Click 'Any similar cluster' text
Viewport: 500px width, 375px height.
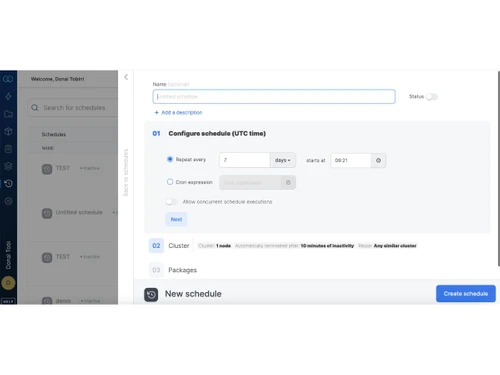point(395,246)
